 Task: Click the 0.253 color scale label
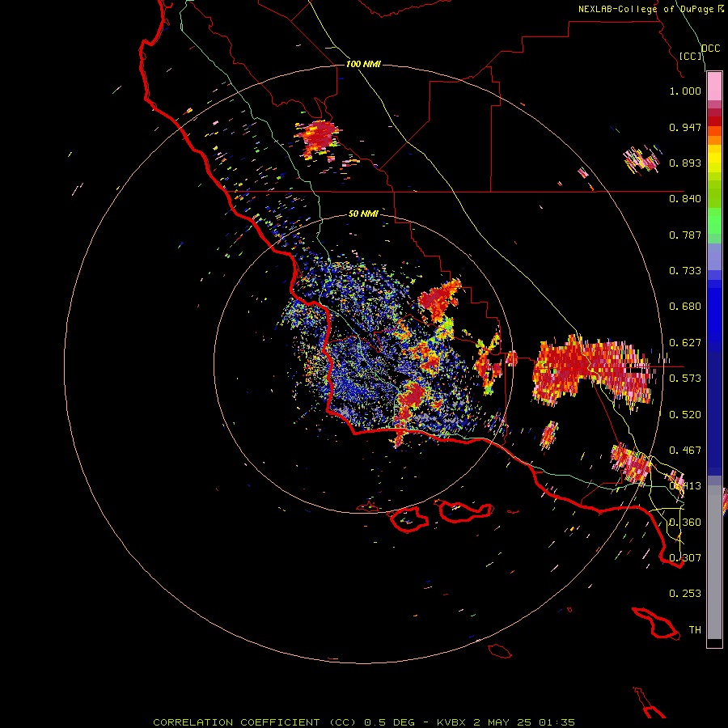point(685,594)
